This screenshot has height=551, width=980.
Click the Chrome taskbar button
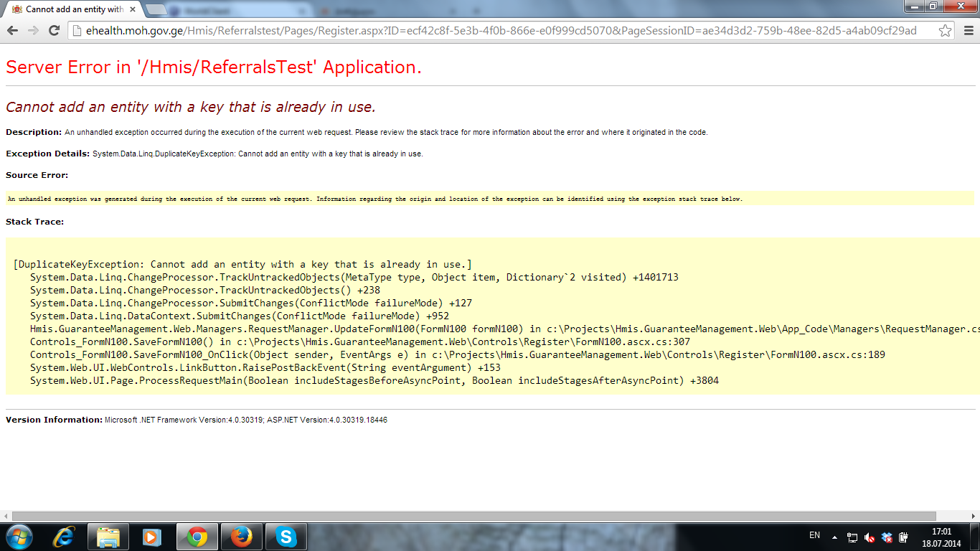197,537
